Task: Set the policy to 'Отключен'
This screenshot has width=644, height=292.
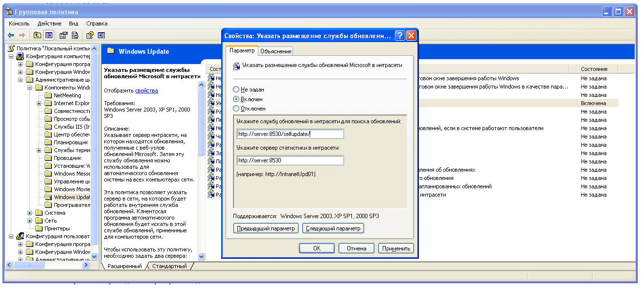Action: click(236, 109)
